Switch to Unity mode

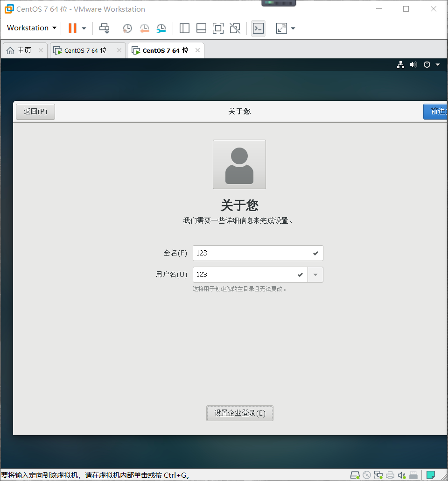(235, 28)
